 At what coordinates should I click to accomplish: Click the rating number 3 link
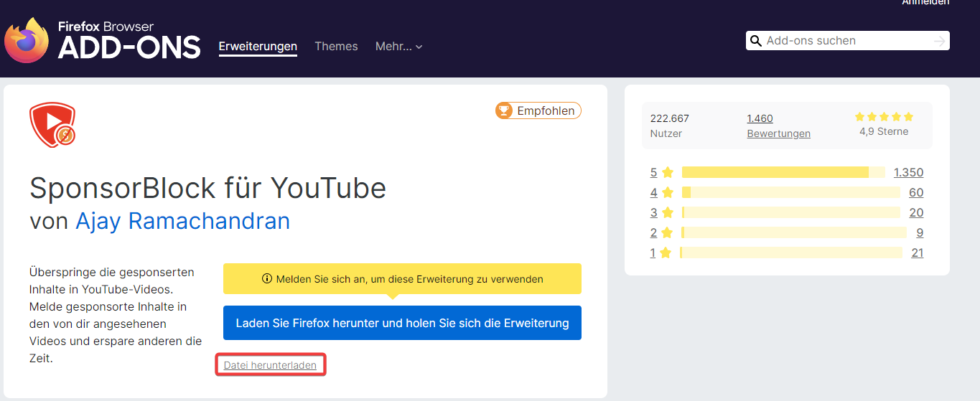[653, 212]
